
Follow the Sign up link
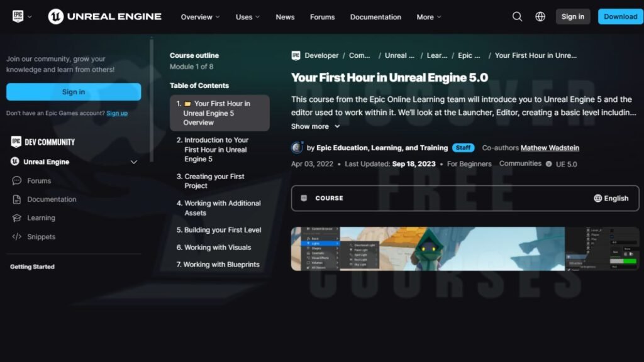click(117, 113)
